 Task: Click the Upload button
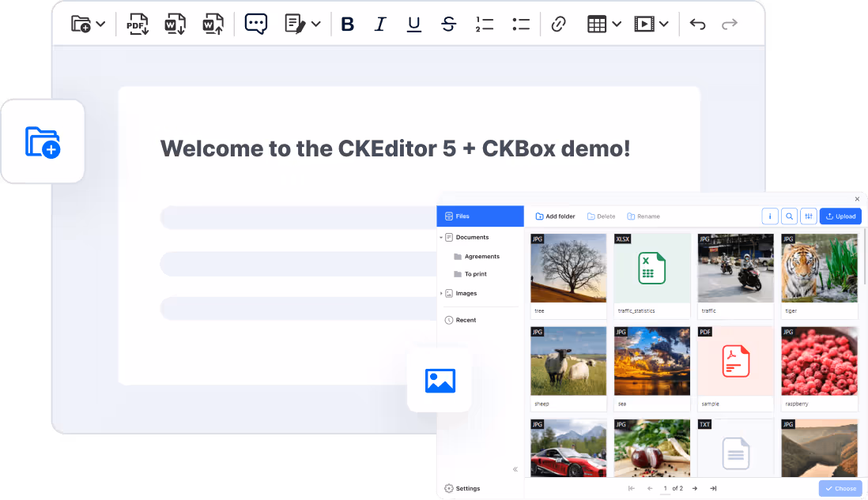point(840,216)
